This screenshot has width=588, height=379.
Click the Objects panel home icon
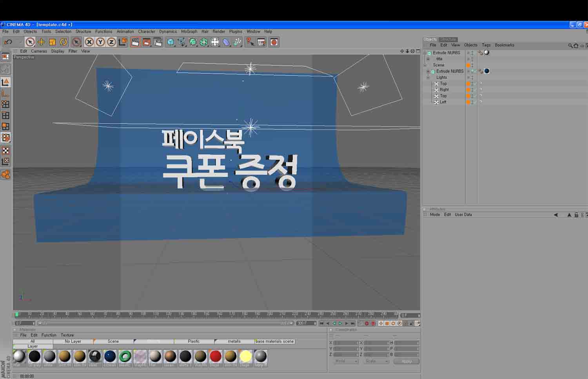pyautogui.click(x=576, y=45)
